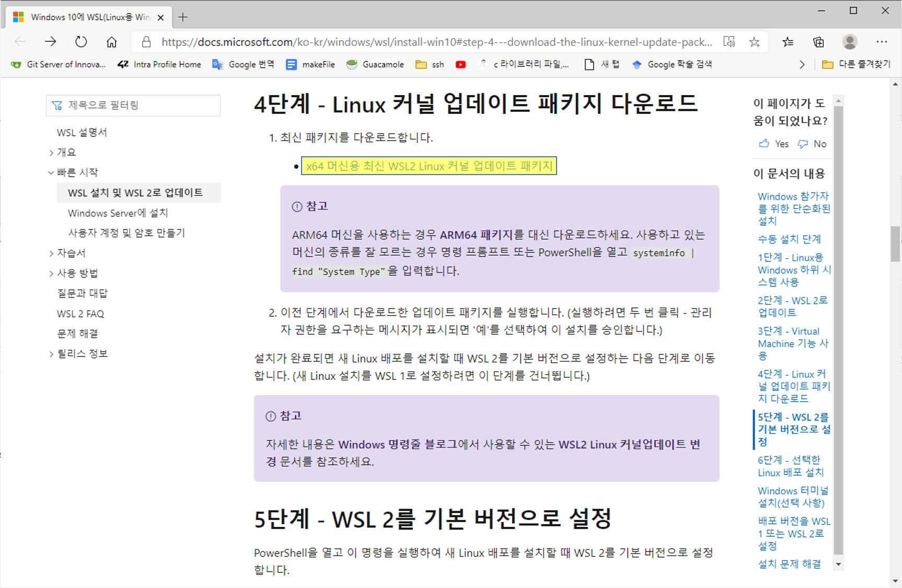
Task: Jump to 설치 문제 해결 section
Action: point(789,563)
